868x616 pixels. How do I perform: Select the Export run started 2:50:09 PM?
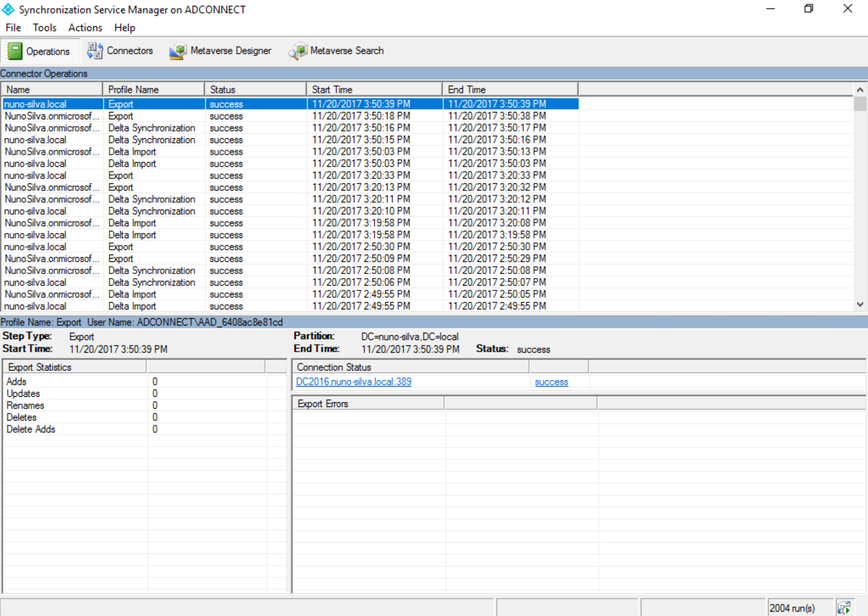[x=290, y=259]
